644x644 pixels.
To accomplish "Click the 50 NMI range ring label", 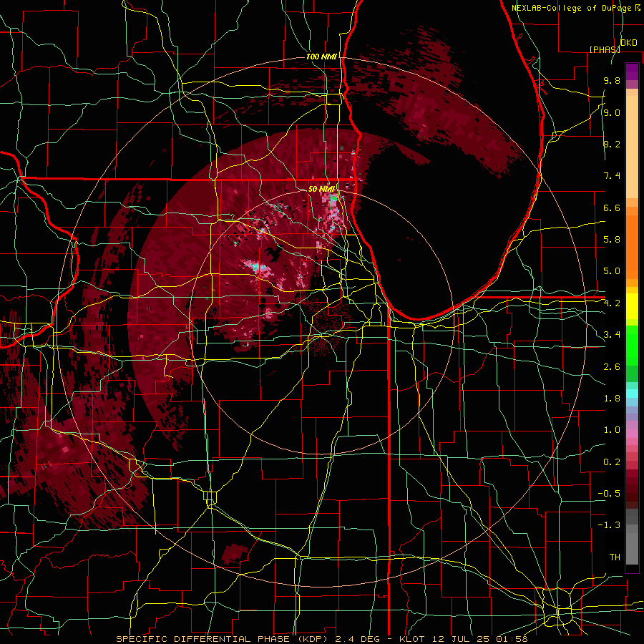I will (x=321, y=190).
